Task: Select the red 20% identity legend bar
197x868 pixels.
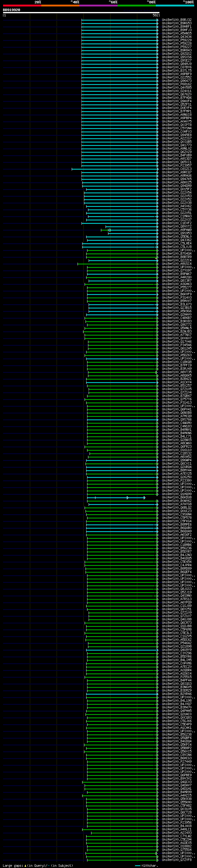Action: pyautogui.click(x=22, y=6)
